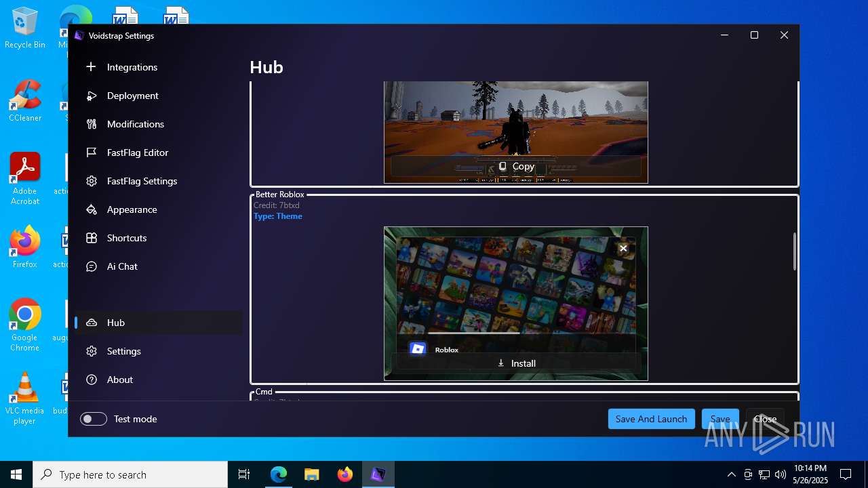868x488 pixels.
Task: Click the Close button at bottom
Action: click(765, 419)
